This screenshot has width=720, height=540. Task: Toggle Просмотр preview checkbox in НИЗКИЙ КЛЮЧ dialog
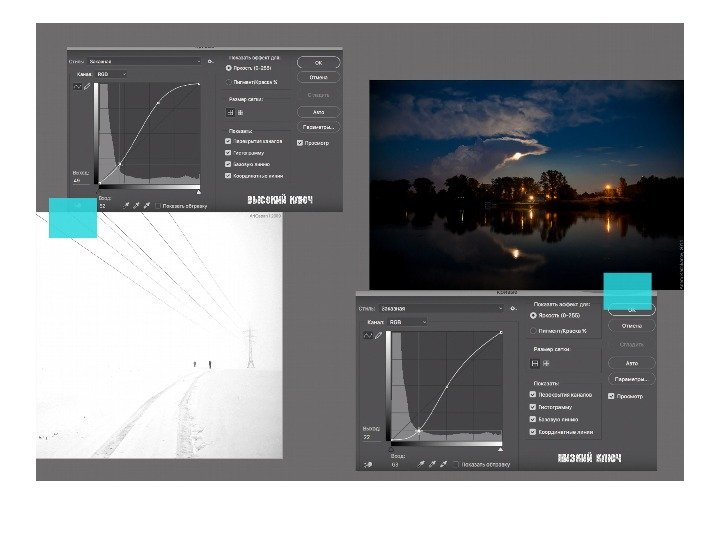point(611,396)
